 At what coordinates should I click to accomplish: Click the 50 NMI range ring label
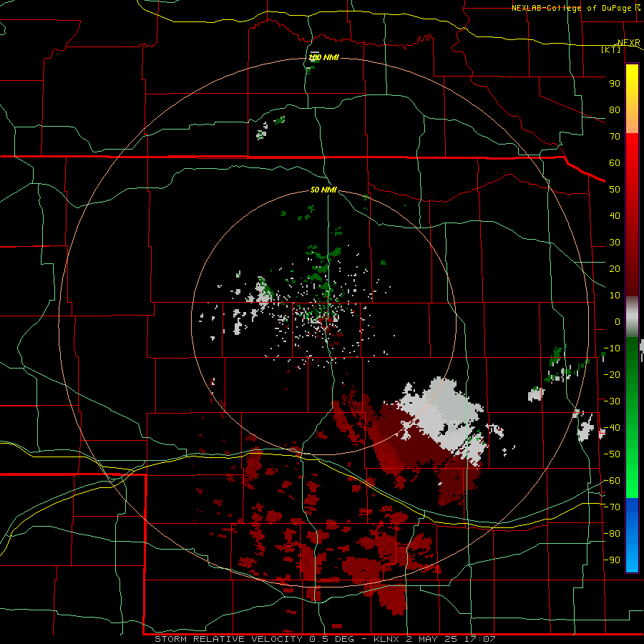(x=323, y=190)
